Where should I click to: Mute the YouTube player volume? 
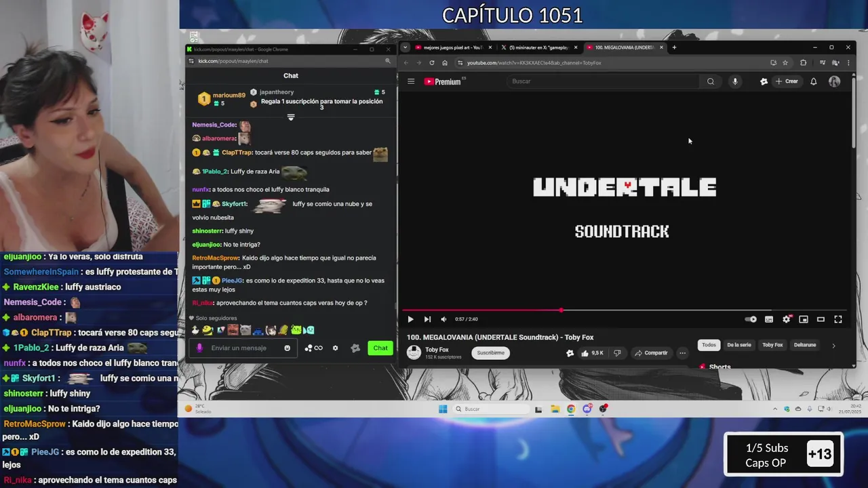pyautogui.click(x=443, y=319)
